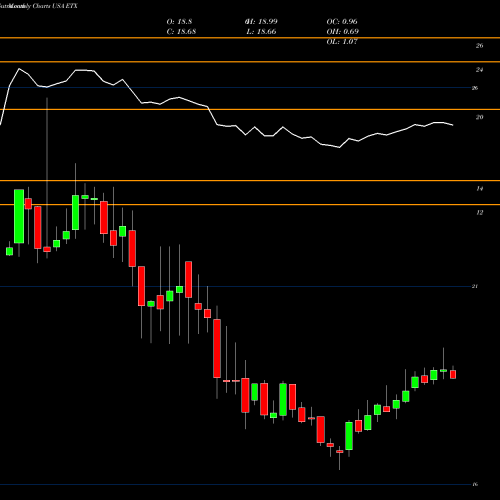The height and width of the screenshot is (500, 500).
Task: Click the end point of the white line
Action: coord(453,125)
